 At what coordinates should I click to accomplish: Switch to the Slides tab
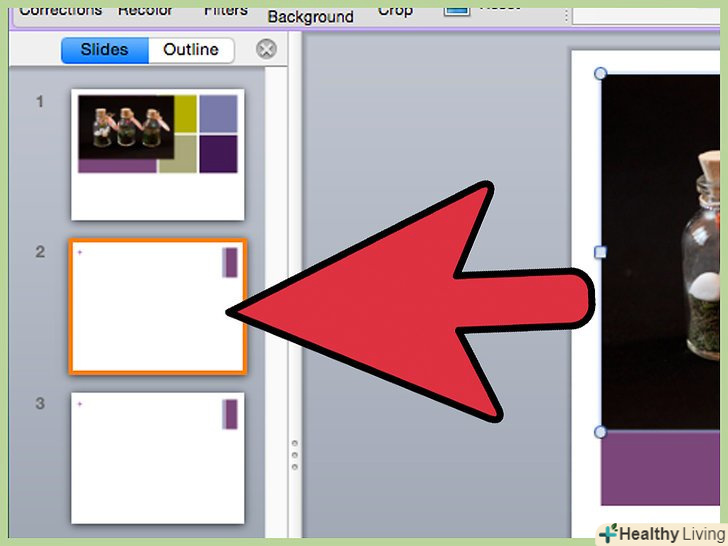tap(105, 50)
